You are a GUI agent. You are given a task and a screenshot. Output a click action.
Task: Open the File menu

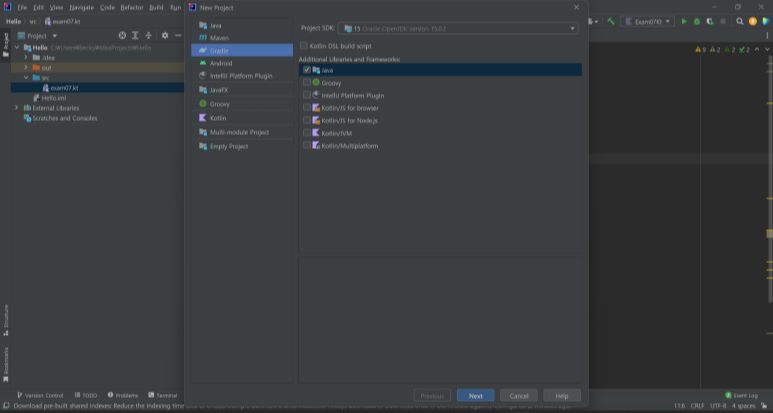click(x=22, y=7)
